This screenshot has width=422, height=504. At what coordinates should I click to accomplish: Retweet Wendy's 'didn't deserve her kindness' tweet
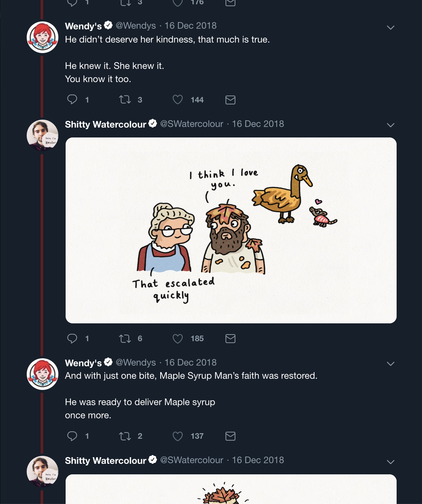125,100
